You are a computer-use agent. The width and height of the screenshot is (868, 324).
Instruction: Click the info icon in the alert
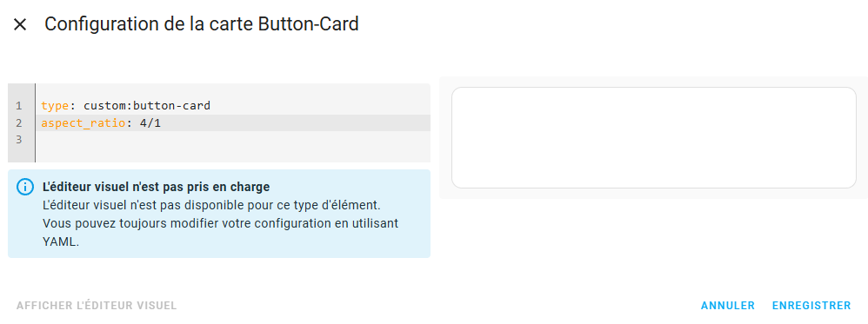point(25,188)
